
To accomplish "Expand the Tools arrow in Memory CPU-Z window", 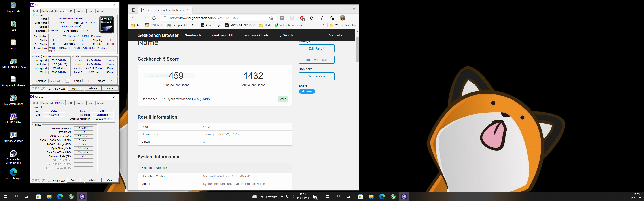I will (x=82, y=180).
